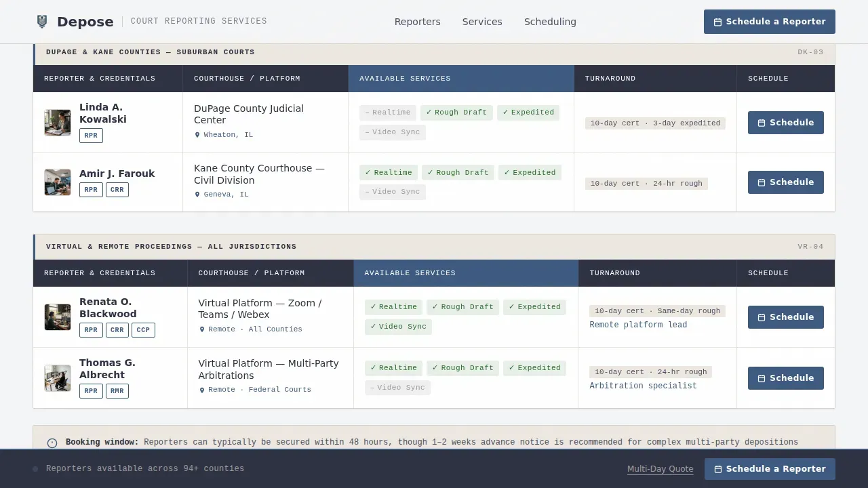Viewport: 868px width, 488px height.
Task: Click Amir Farouk's CRR credential badge
Action: (x=117, y=190)
